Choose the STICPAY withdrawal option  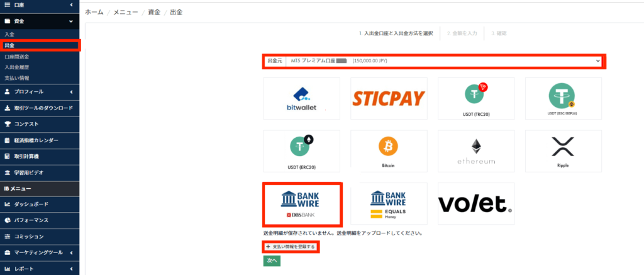point(389,99)
